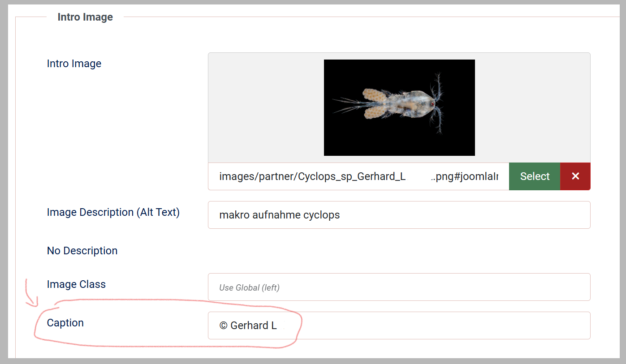This screenshot has width=626, height=364.
Task: Click the '© Gerhard L' caption text
Action: [248, 325]
